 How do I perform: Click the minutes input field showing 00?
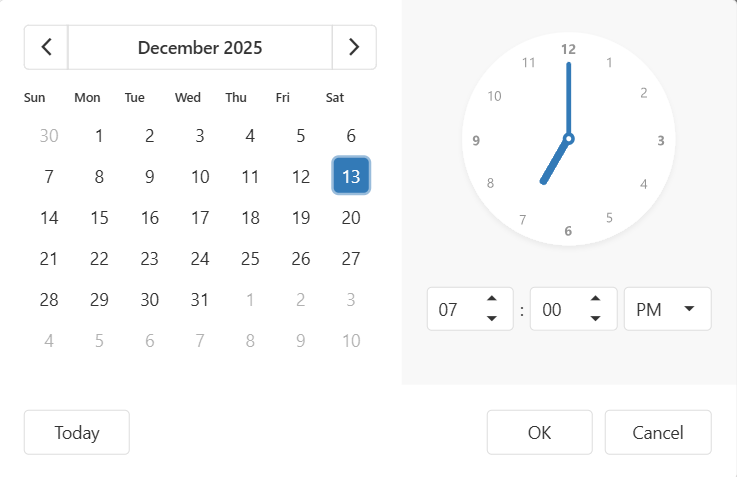[556, 309]
